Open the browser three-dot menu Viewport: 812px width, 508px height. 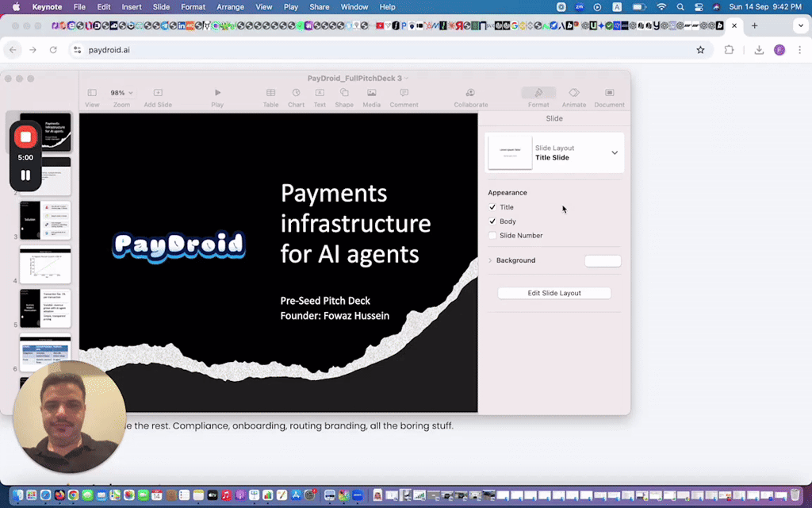[x=799, y=50]
